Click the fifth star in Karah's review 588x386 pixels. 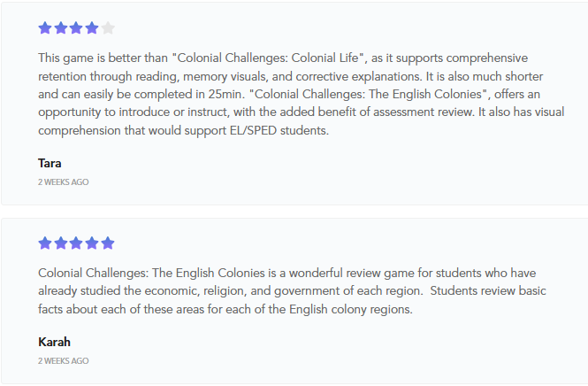tap(108, 243)
